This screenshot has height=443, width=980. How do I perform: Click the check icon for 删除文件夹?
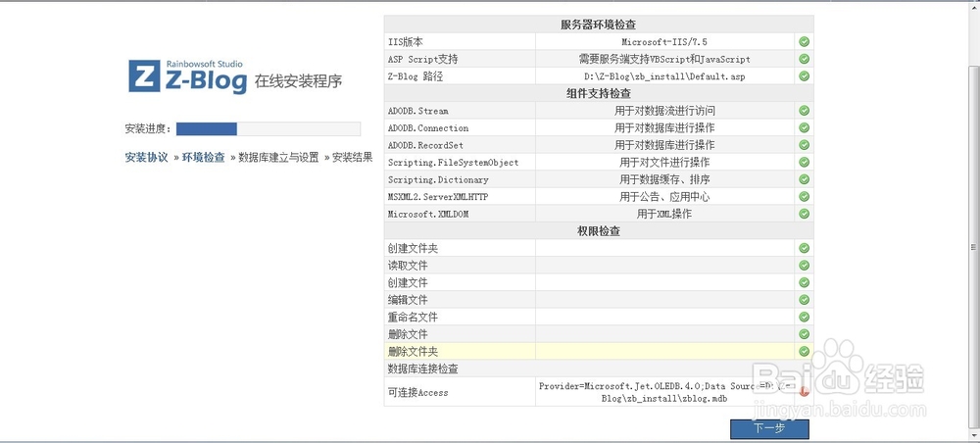coord(804,351)
